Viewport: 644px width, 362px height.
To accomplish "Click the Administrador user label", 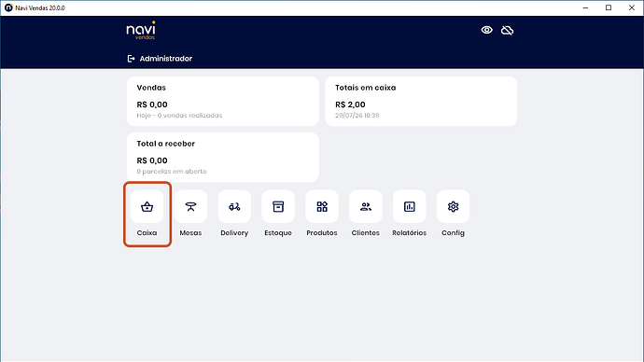I will pyautogui.click(x=166, y=59).
